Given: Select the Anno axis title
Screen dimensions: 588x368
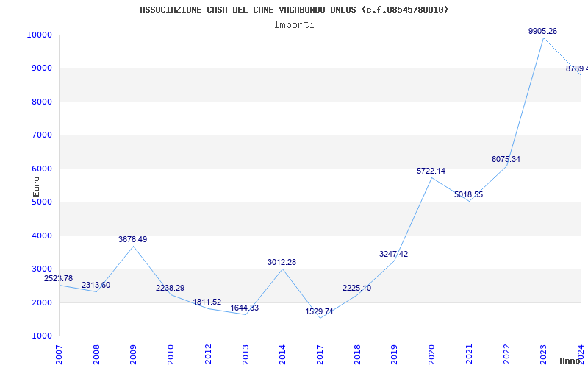Looking at the screenshot, I should (569, 361).
